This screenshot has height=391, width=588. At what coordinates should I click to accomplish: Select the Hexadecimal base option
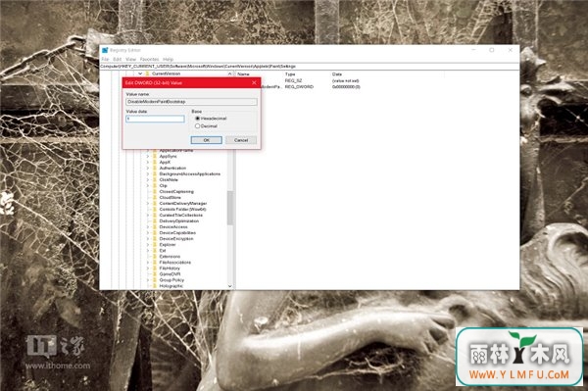point(197,119)
